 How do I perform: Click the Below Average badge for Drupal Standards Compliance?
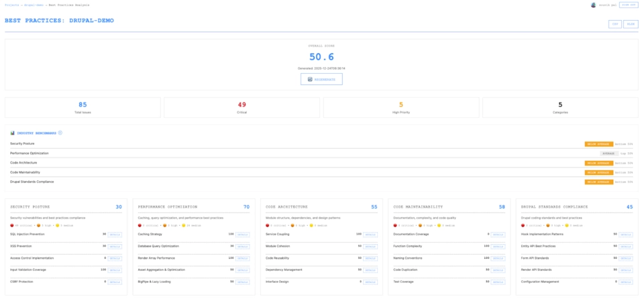pos(599,182)
